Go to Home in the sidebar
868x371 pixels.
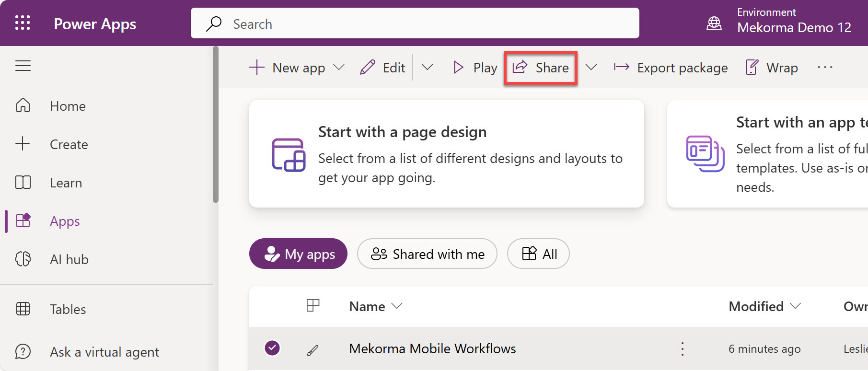point(68,106)
